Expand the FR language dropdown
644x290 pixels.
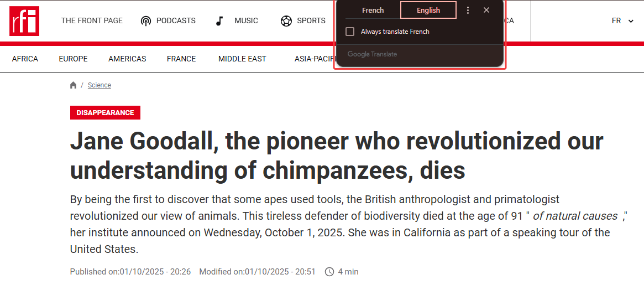pyautogui.click(x=622, y=21)
